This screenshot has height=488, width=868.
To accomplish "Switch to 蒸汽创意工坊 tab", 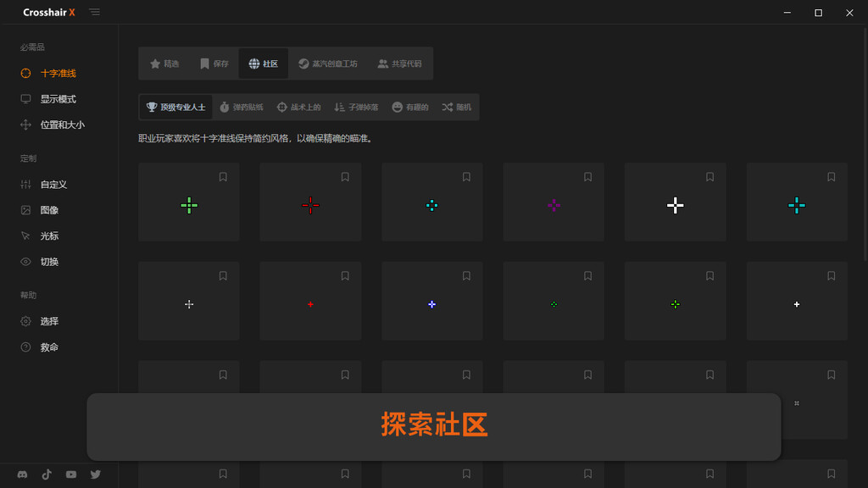I will point(327,64).
